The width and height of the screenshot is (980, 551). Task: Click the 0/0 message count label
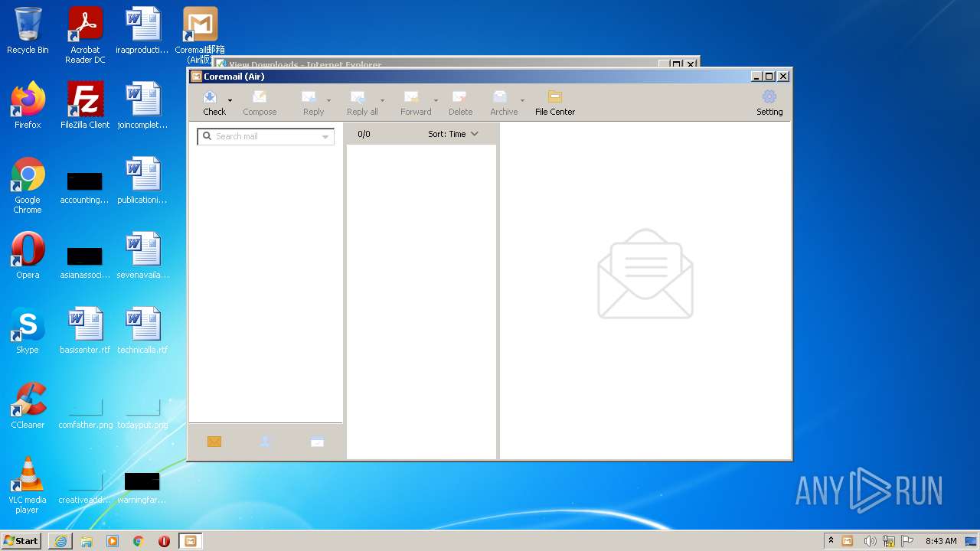[x=364, y=134]
